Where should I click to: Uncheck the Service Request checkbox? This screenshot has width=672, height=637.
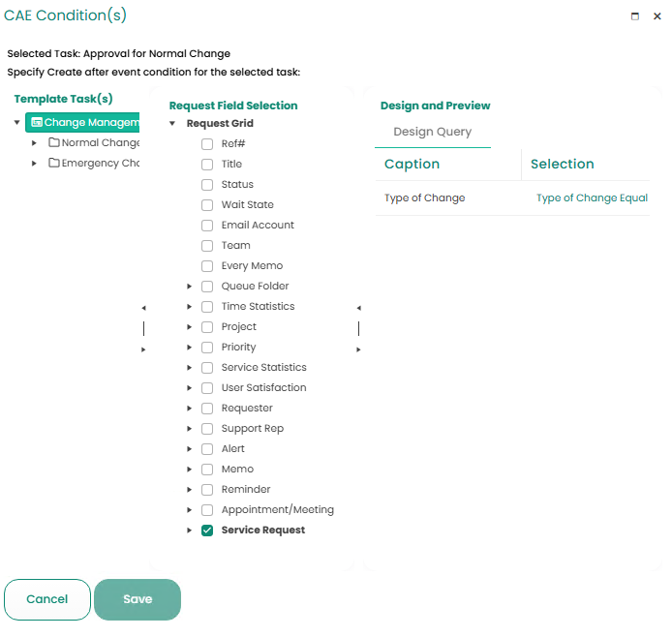click(x=207, y=531)
